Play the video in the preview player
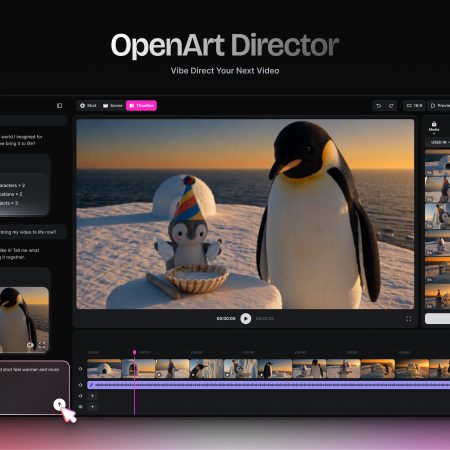Viewport: 450px width, 450px height. pyautogui.click(x=246, y=319)
